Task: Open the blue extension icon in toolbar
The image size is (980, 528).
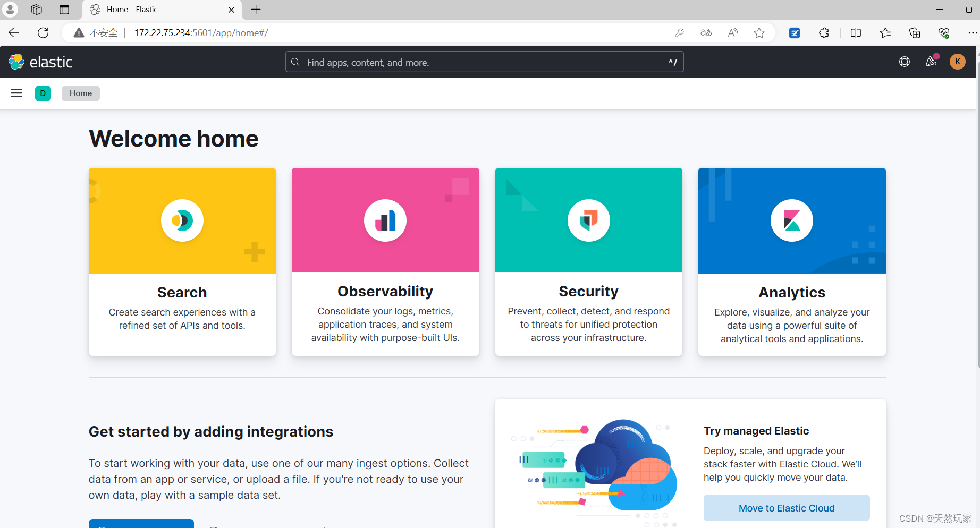Action: [795, 33]
